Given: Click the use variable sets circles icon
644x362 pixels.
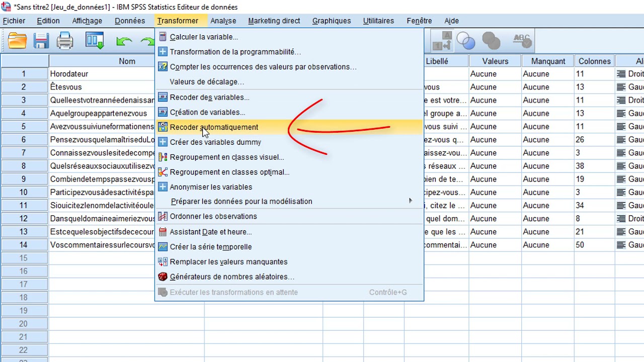Looking at the screenshot, I should pyautogui.click(x=466, y=41).
